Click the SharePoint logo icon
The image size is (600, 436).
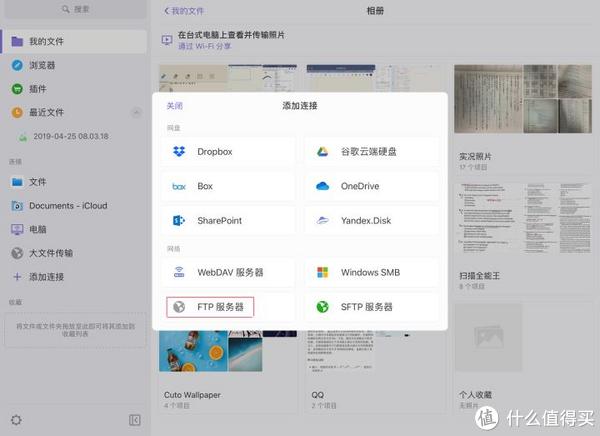[x=179, y=220]
